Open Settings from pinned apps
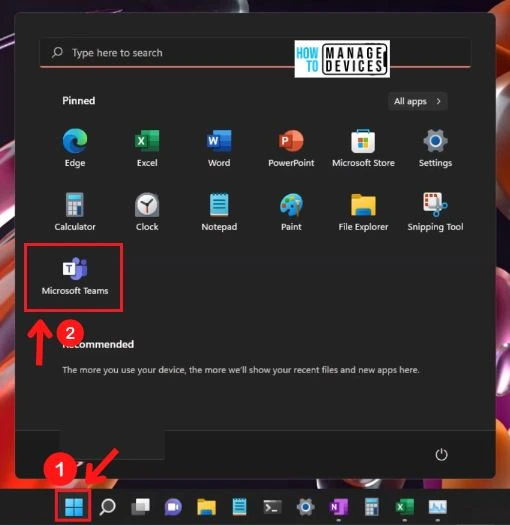 (435, 147)
